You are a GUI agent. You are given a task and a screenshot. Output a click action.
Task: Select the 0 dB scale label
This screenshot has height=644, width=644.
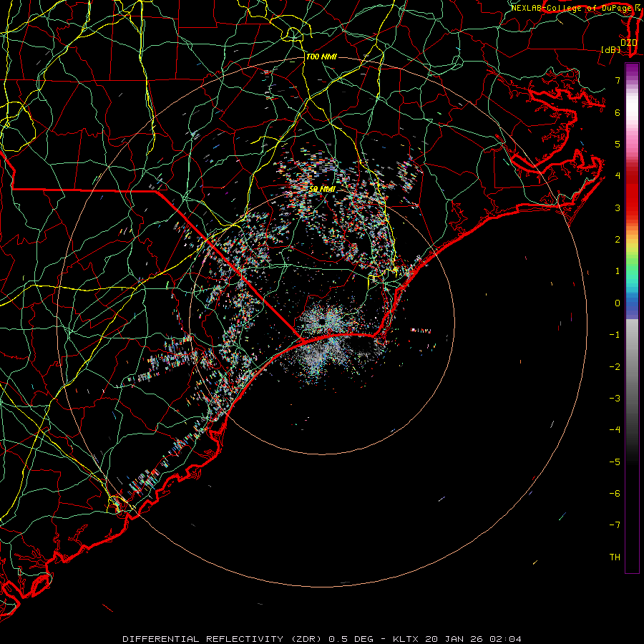tap(618, 303)
